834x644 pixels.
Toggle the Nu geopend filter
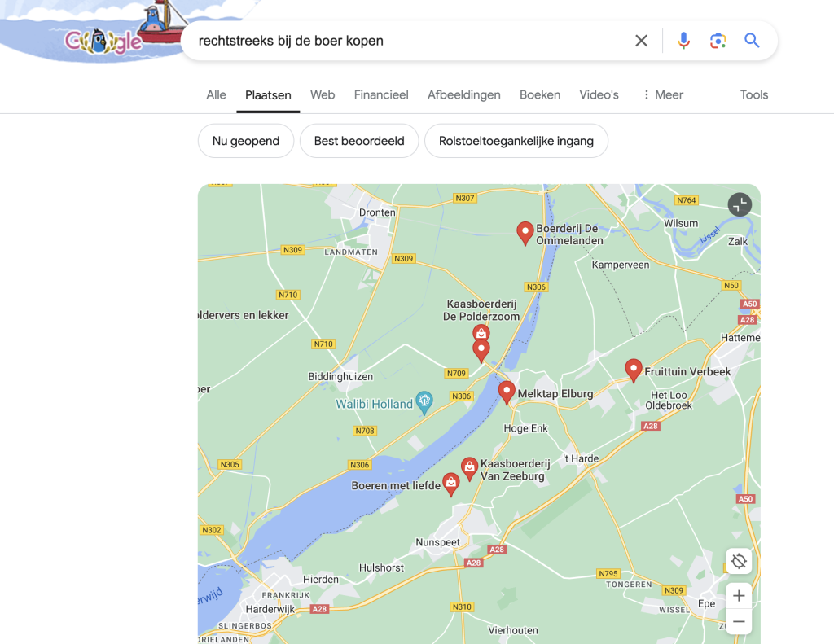coord(246,141)
